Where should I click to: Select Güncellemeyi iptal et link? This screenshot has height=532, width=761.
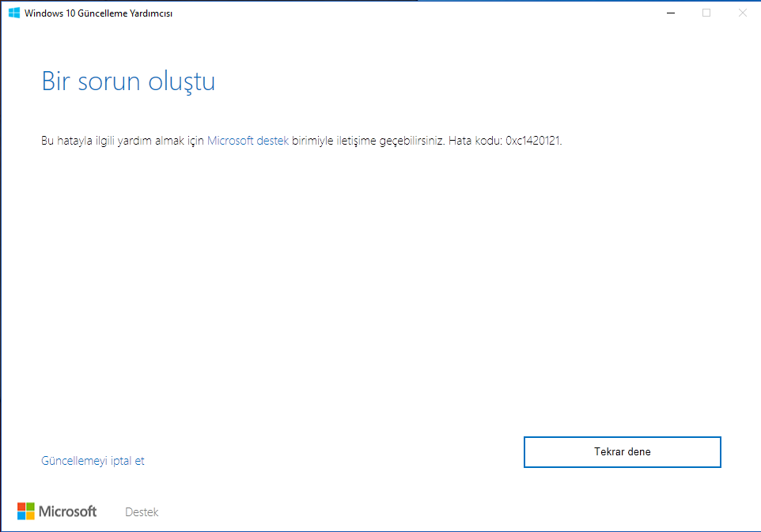point(93,461)
